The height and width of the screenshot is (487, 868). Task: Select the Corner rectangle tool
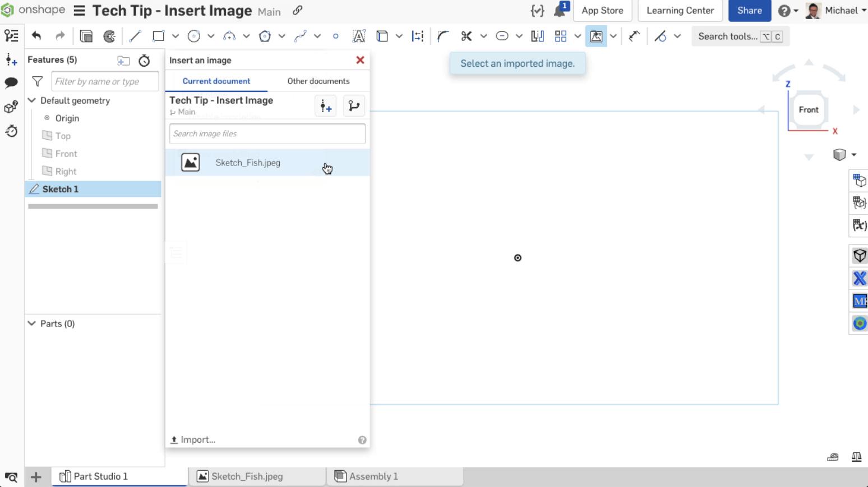(158, 36)
